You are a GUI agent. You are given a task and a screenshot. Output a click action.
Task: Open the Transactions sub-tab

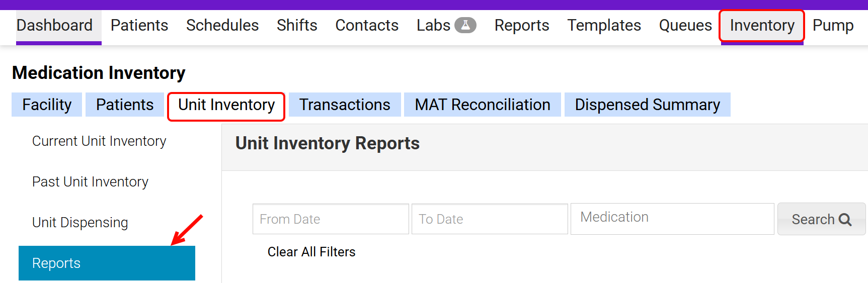click(x=345, y=105)
